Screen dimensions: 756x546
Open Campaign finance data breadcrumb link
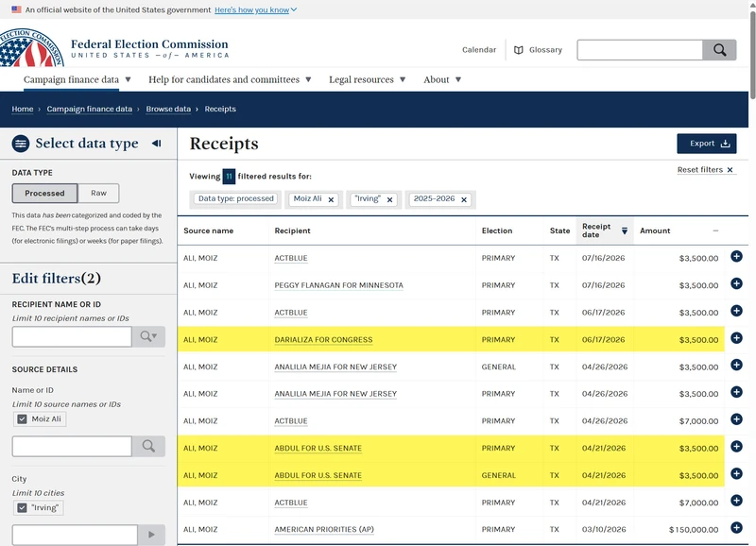coord(89,109)
